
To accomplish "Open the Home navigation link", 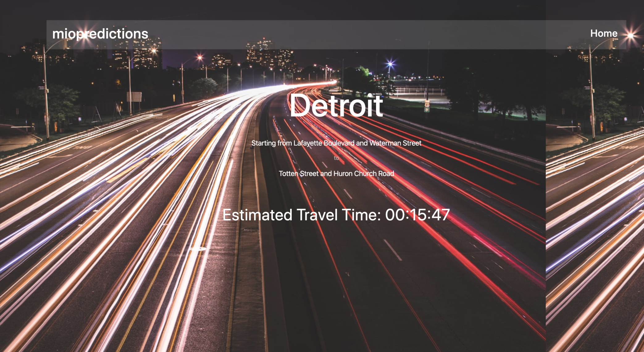I will coord(604,33).
